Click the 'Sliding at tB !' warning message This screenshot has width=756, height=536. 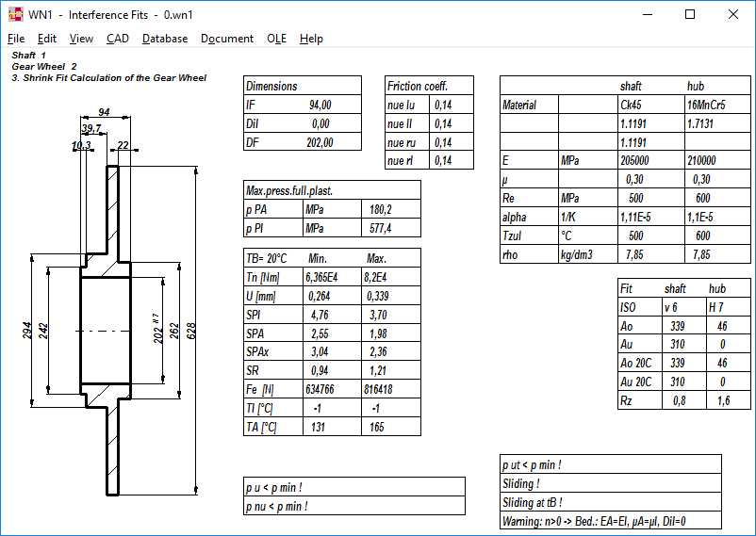pos(533,502)
